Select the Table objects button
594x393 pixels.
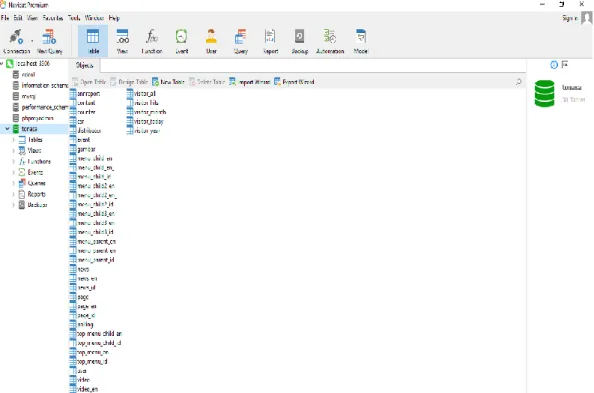(x=93, y=41)
